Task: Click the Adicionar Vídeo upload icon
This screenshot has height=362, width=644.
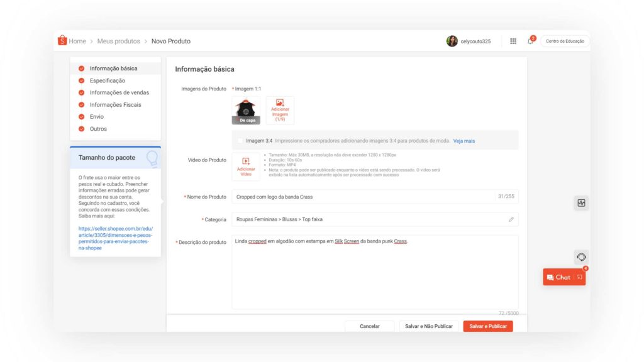Action: pos(246,162)
